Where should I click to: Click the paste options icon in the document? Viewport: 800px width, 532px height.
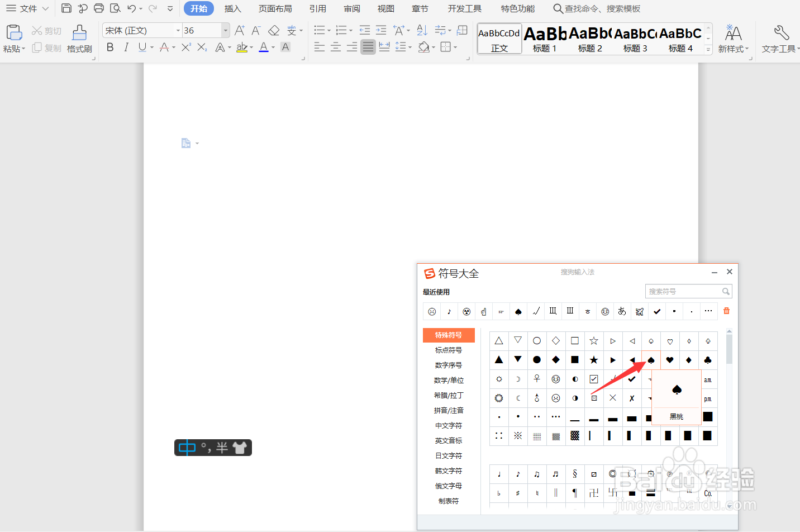click(186, 144)
